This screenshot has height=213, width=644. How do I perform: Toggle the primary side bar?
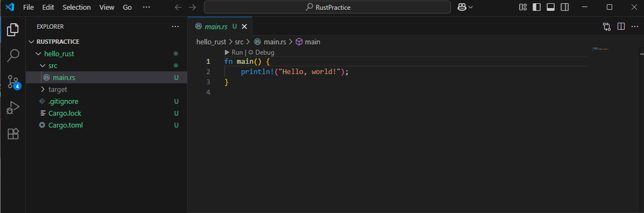click(537, 7)
